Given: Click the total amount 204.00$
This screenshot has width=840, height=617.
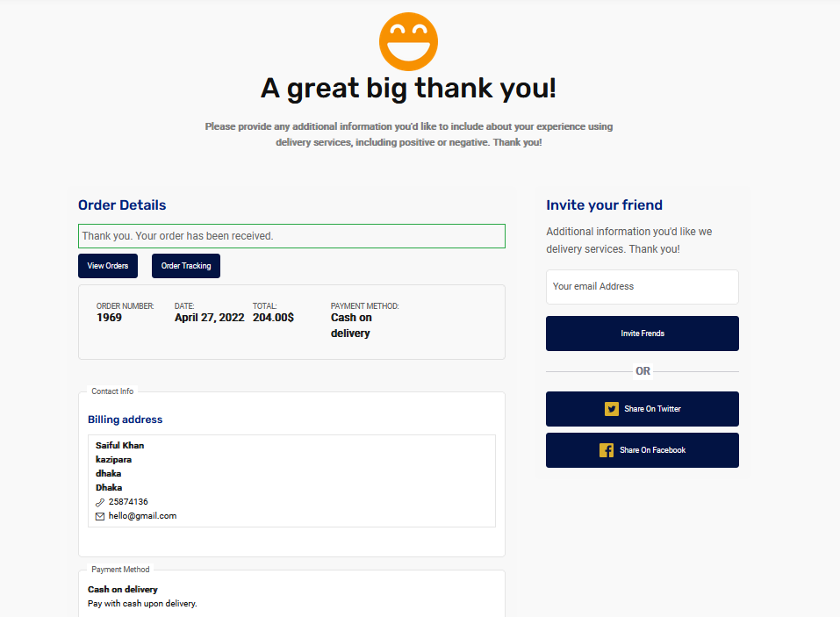Looking at the screenshot, I should pos(273,318).
